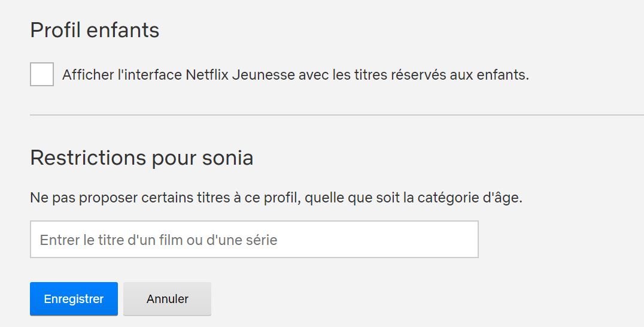This screenshot has height=327, width=644.
Task: Click the Annuler button
Action: (167, 299)
